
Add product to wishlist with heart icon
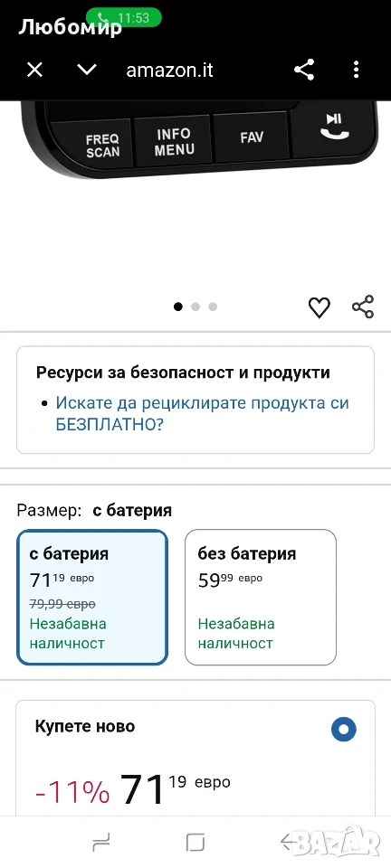(319, 307)
